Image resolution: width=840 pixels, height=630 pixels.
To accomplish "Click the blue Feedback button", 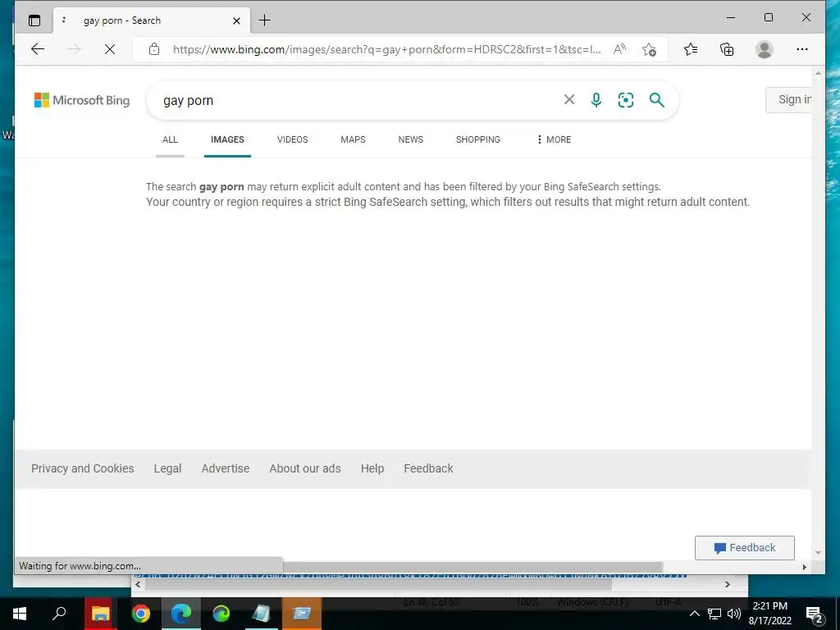I will tap(745, 547).
